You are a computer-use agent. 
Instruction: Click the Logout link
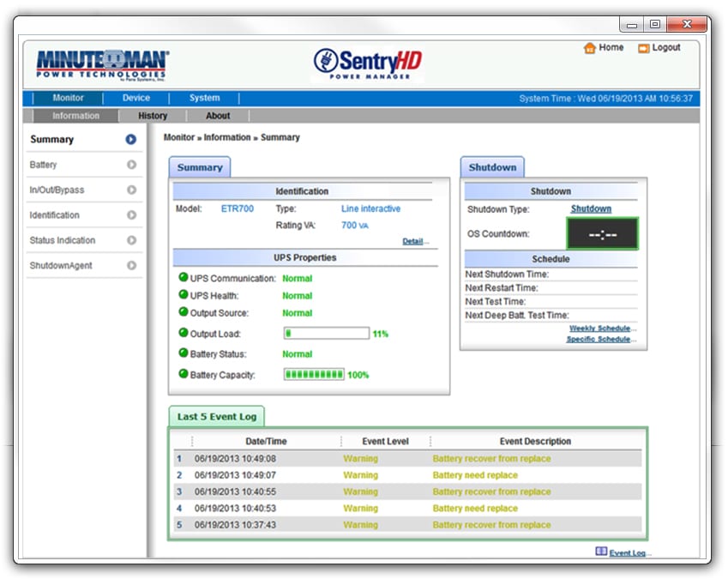[x=666, y=47]
